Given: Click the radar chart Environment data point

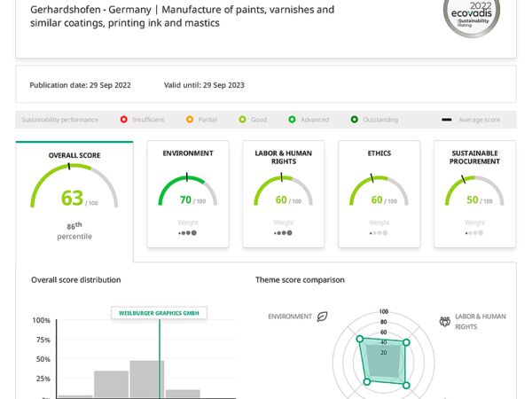Looking at the screenshot, I should click(360, 339).
